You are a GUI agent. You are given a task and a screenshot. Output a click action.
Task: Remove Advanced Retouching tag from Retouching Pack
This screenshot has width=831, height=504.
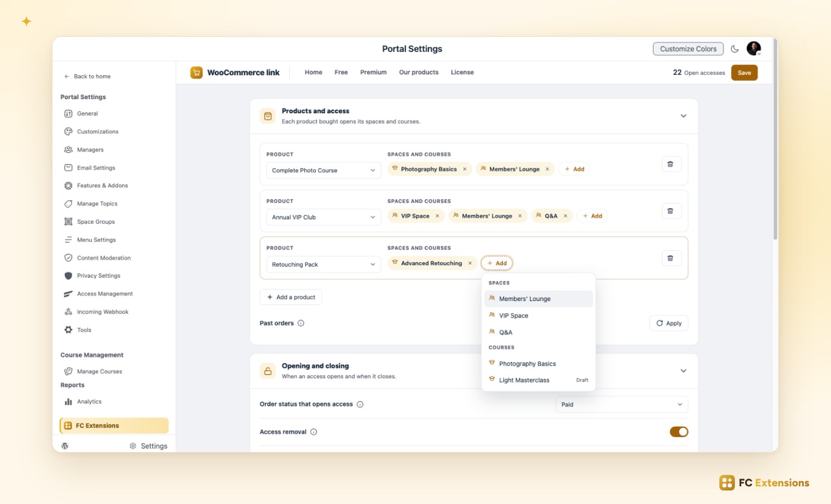(x=470, y=263)
